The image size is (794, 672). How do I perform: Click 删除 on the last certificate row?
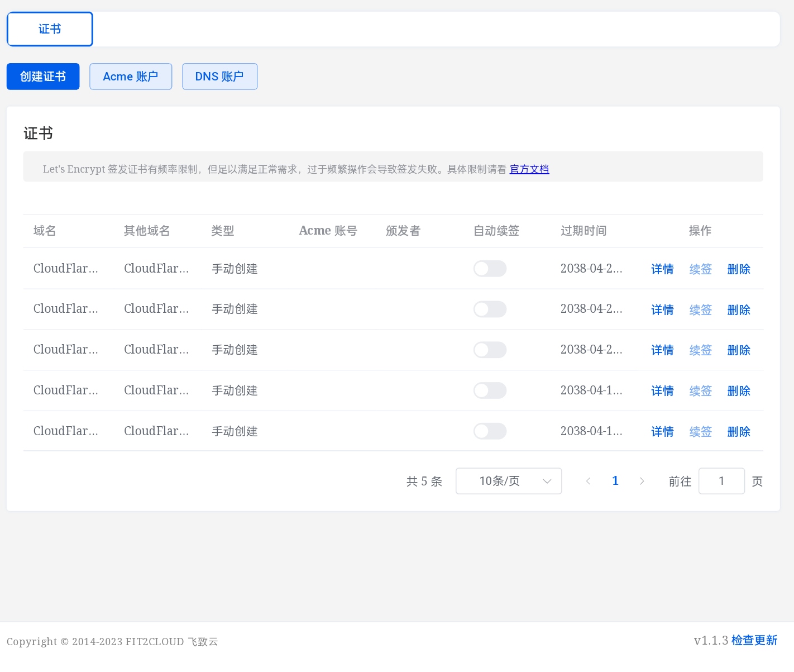[738, 431]
